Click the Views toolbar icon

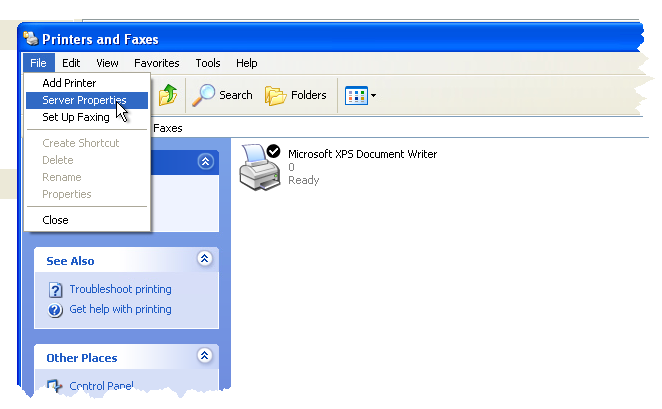[x=355, y=95]
